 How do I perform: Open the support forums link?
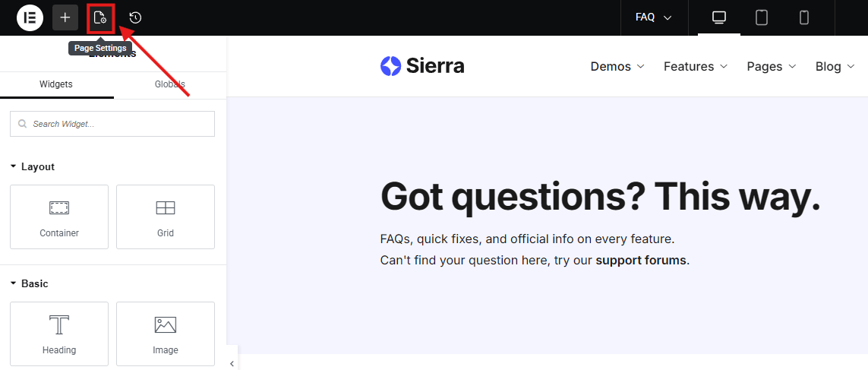[641, 261]
